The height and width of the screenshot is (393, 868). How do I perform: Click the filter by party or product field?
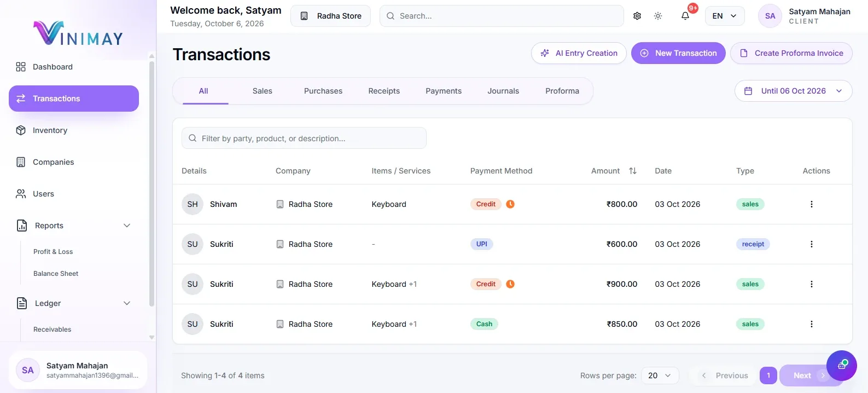point(304,138)
